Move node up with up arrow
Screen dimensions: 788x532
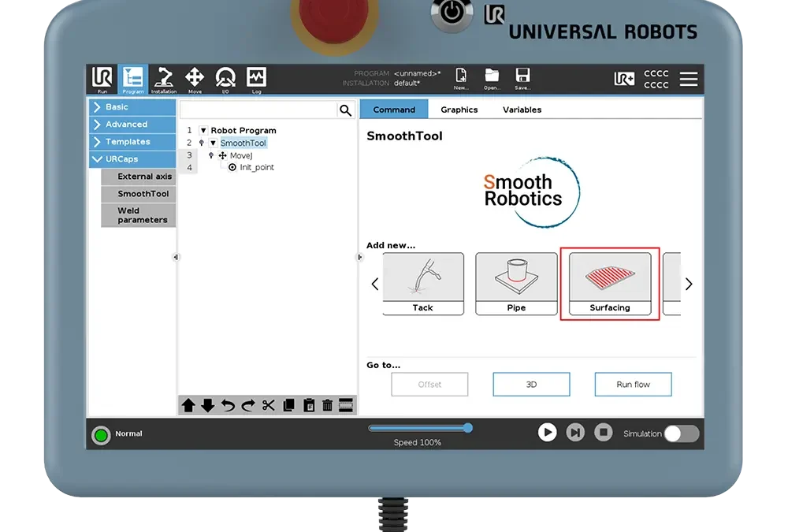pos(188,405)
